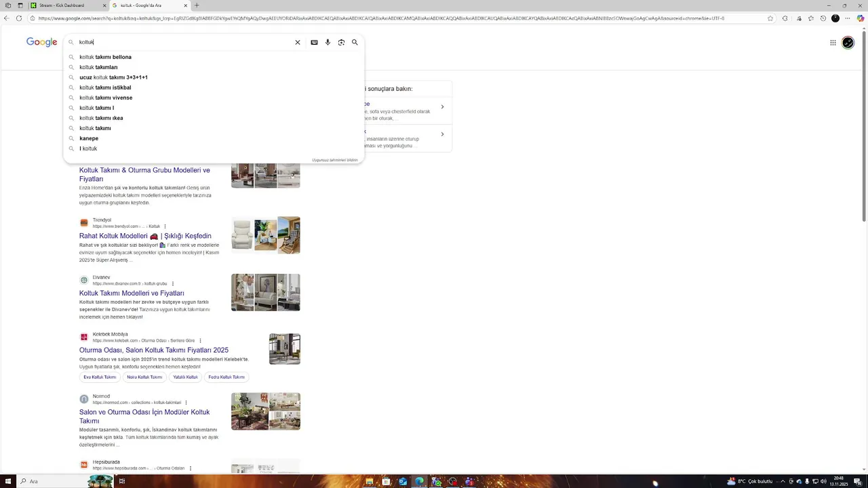Add this page to favorites star
The image size is (868, 488).
(770, 18)
